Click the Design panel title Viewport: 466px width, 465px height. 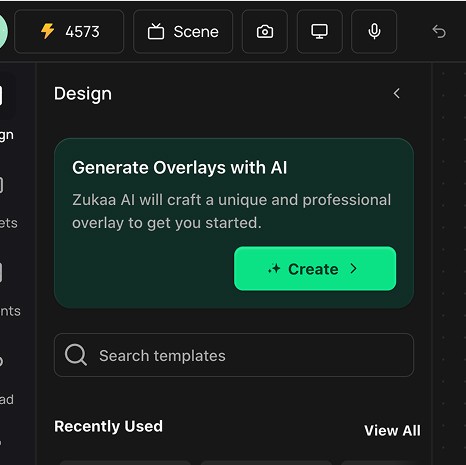coord(83,94)
